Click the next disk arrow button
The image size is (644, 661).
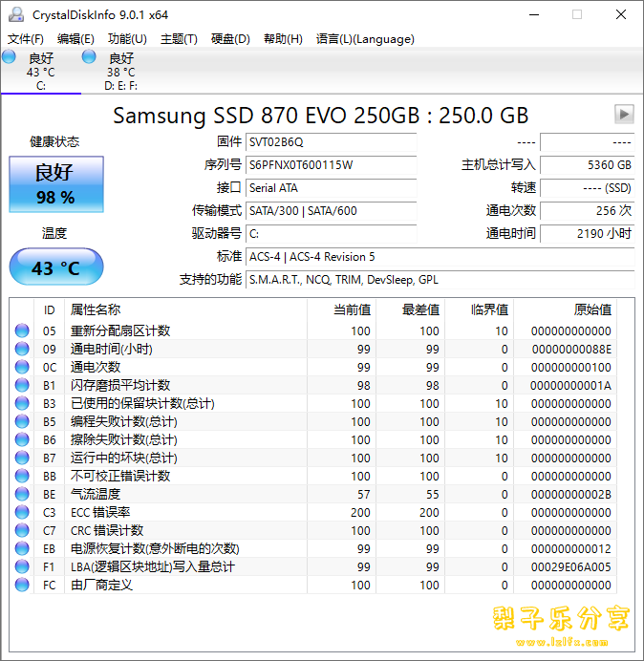click(624, 114)
